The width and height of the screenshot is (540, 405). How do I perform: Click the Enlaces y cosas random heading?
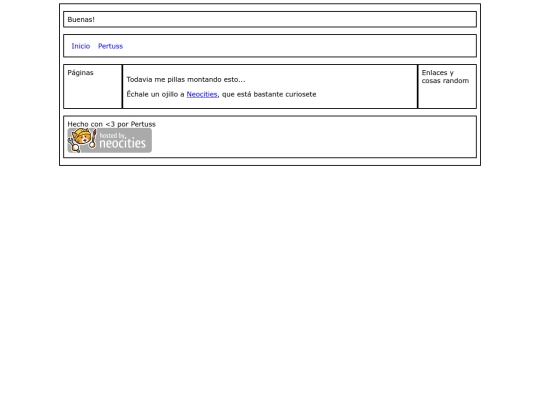click(x=445, y=76)
